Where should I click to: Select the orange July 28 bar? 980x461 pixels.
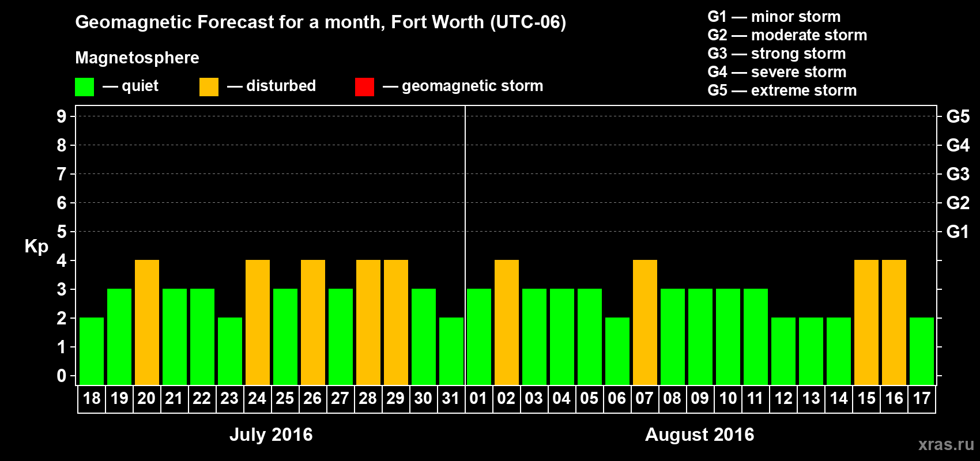click(x=368, y=322)
